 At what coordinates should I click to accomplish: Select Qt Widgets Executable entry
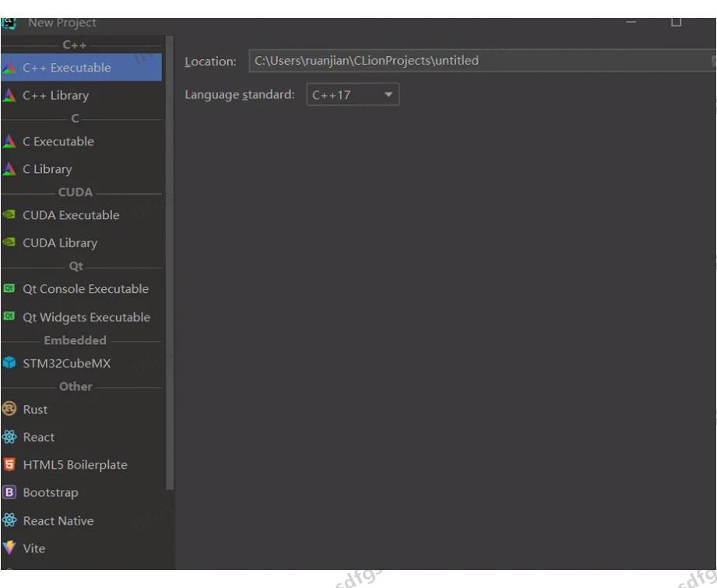82,317
